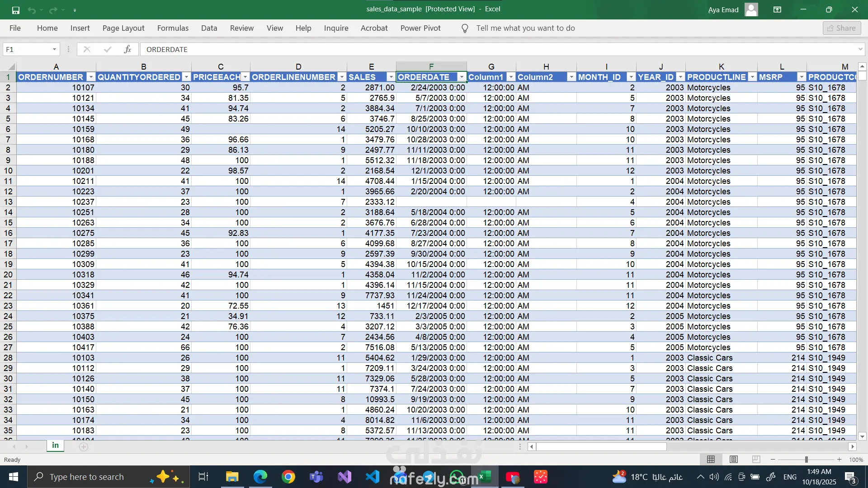Viewport: 868px width, 488px height.
Task: Open the Formulas ribbon tab
Action: pos(173,28)
